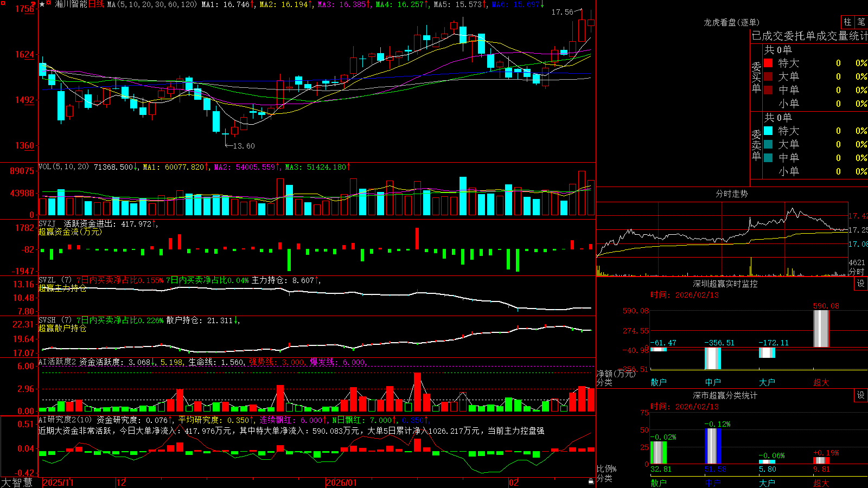This screenshot has width=868, height=488.
Task: Click the 超赢散户持仓 label
Action: (x=62, y=328)
